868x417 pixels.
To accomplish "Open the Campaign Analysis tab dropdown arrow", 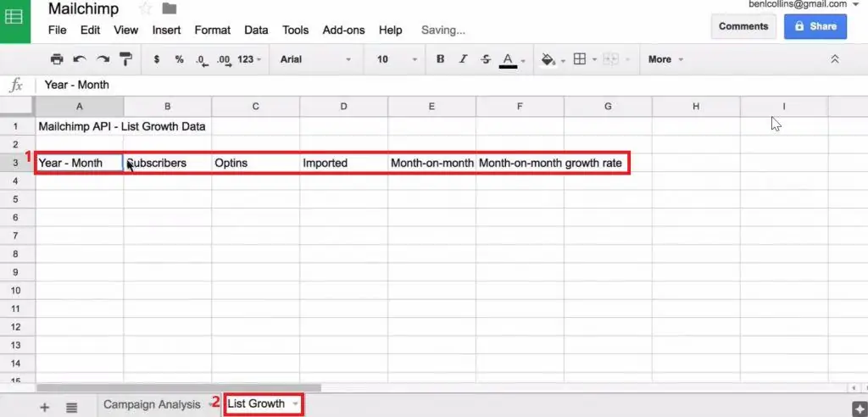I will [x=211, y=404].
